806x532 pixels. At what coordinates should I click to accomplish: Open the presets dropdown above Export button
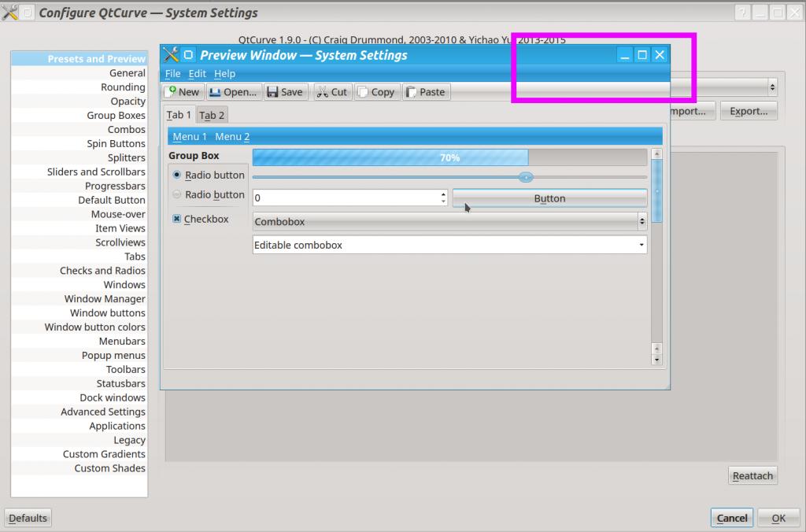771,87
